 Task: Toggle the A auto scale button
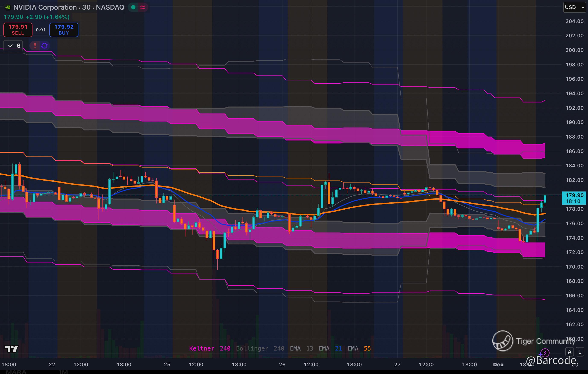tap(569, 352)
